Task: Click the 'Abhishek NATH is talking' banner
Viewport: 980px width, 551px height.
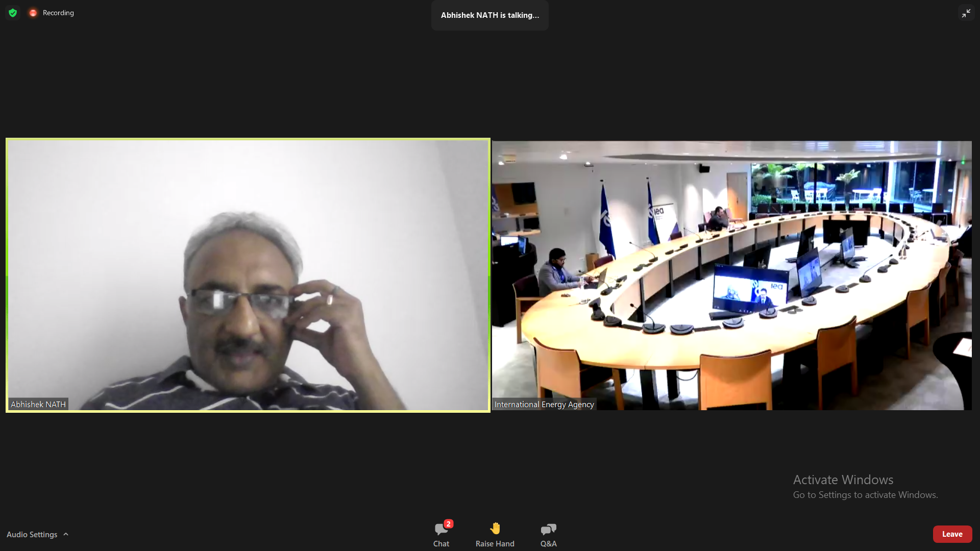Action: point(490,15)
